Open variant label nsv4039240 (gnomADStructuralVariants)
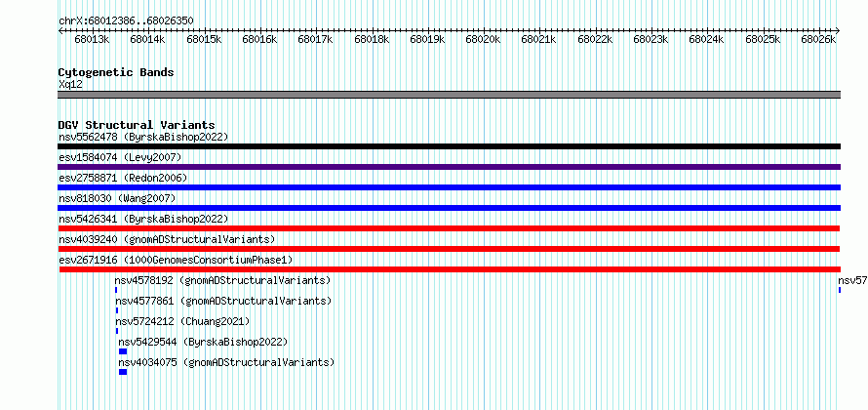Viewport: 868px width, 410px height. click(x=167, y=239)
